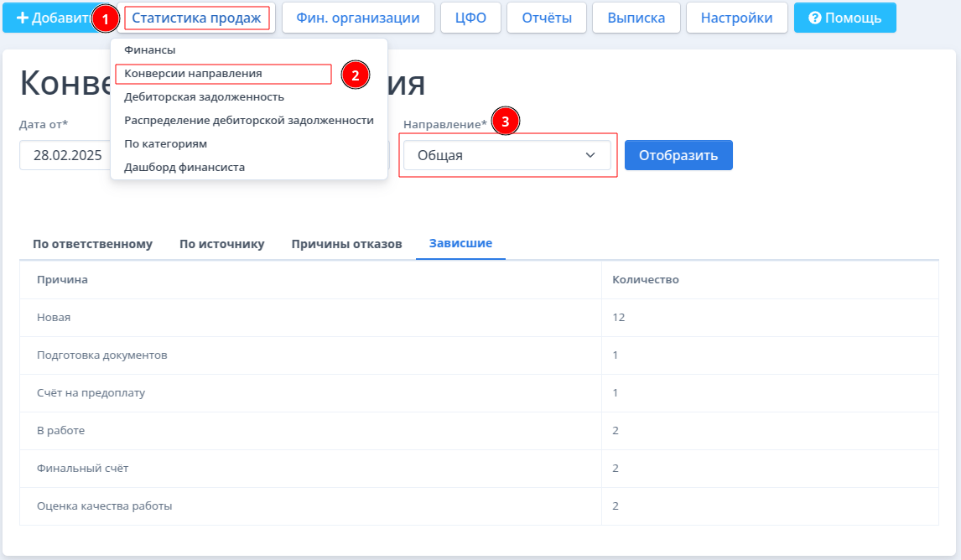Viewport: 961px width, 560px height.
Task: Go to Отчёты
Action: (547, 18)
